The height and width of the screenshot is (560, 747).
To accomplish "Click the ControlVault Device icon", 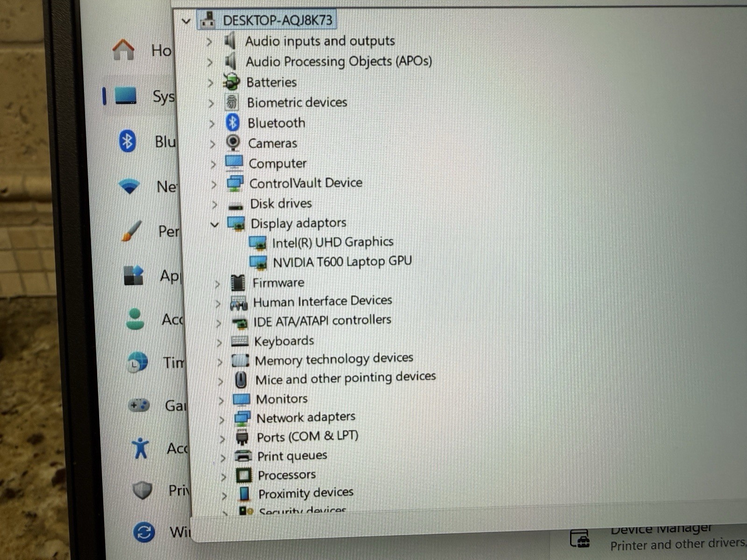I will click(x=235, y=183).
